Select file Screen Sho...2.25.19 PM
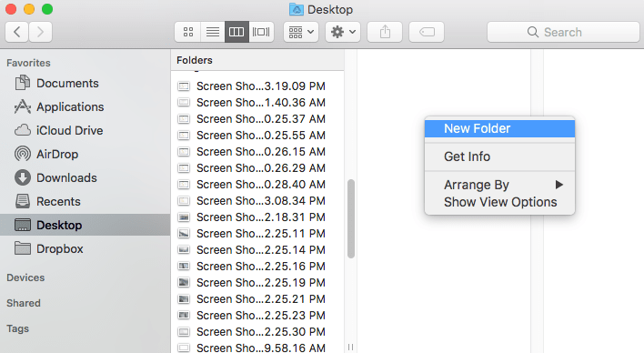The width and height of the screenshot is (644, 353). tap(257, 283)
